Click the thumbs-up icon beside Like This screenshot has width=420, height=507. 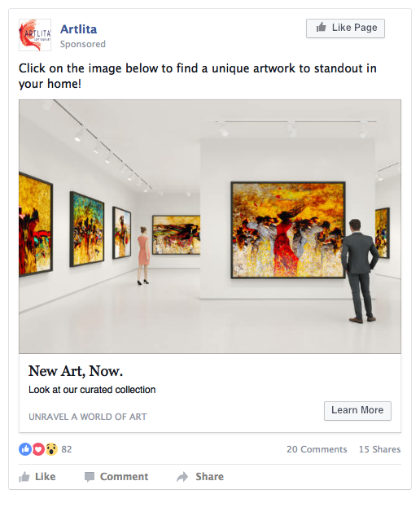point(24,477)
